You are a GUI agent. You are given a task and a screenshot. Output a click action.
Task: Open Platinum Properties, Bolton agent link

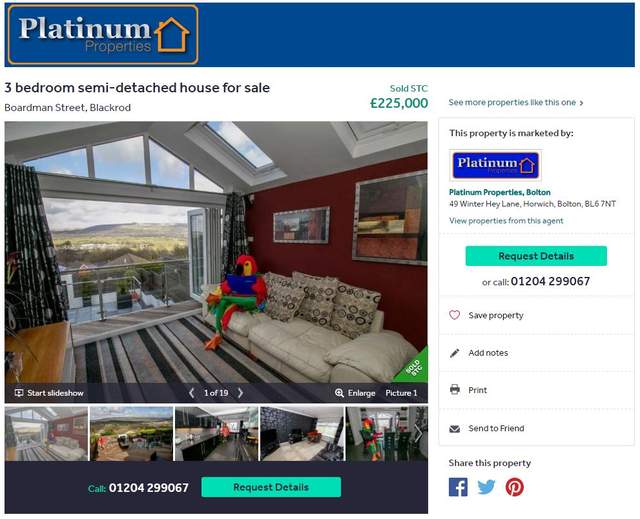(x=500, y=192)
